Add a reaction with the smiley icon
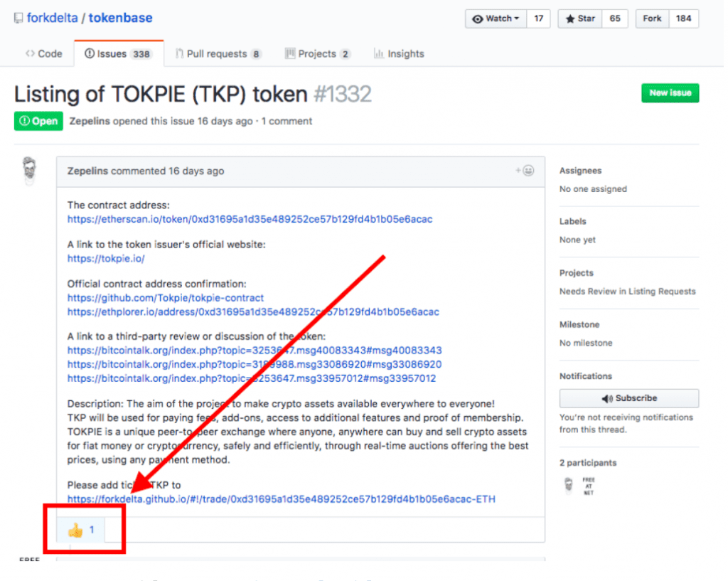The width and height of the screenshot is (728, 581). (x=525, y=171)
